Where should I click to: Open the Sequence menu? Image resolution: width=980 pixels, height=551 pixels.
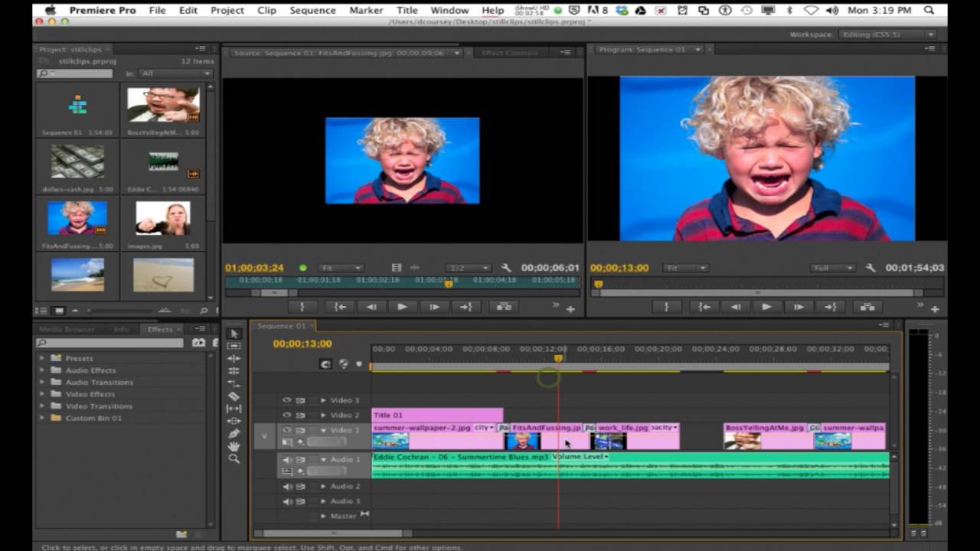(x=312, y=10)
